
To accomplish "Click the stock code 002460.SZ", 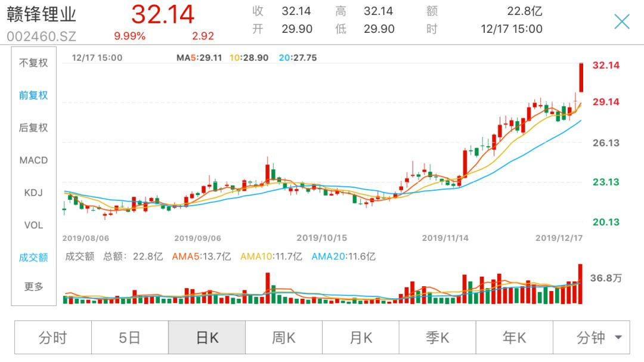I will 42,36.
